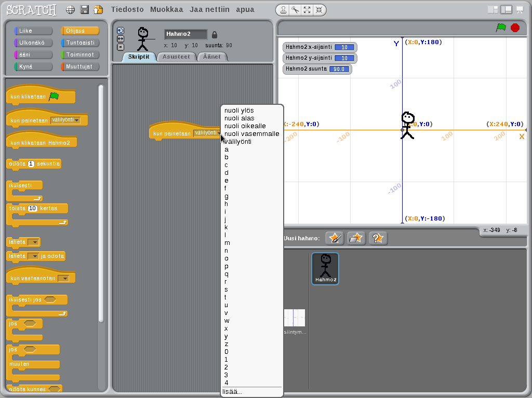Toggle the sprite lock icon

(x=215, y=35)
